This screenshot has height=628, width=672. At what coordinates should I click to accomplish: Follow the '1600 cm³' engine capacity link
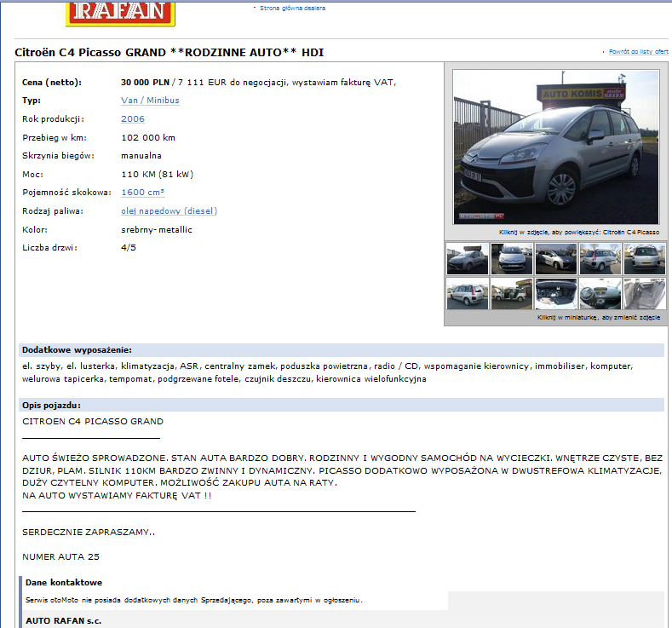pos(143,192)
